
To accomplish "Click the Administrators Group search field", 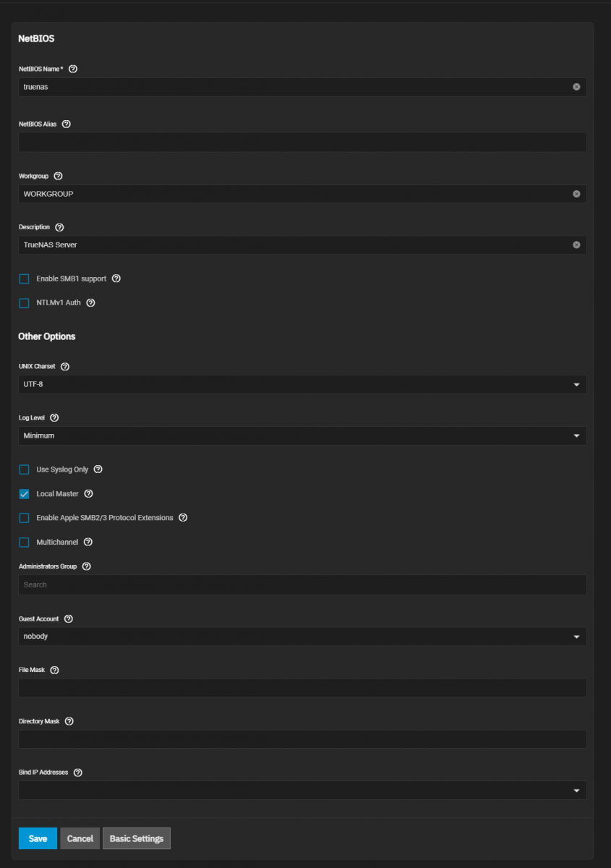I will pyautogui.click(x=302, y=584).
